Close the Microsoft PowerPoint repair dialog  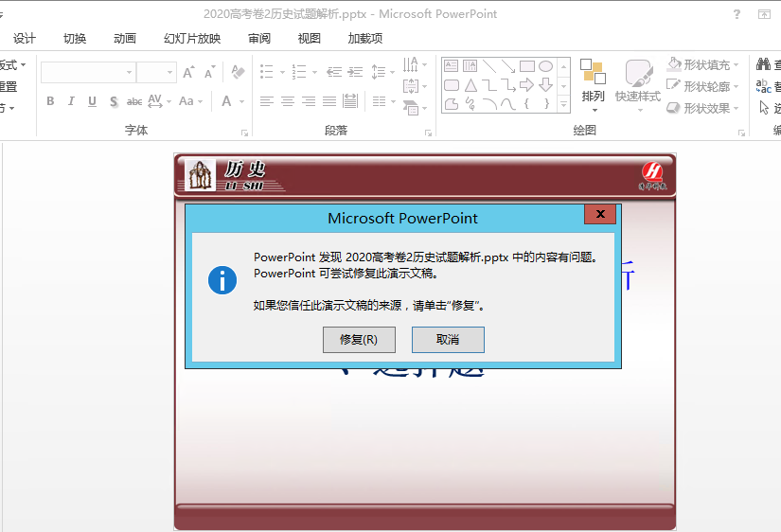point(600,214)
